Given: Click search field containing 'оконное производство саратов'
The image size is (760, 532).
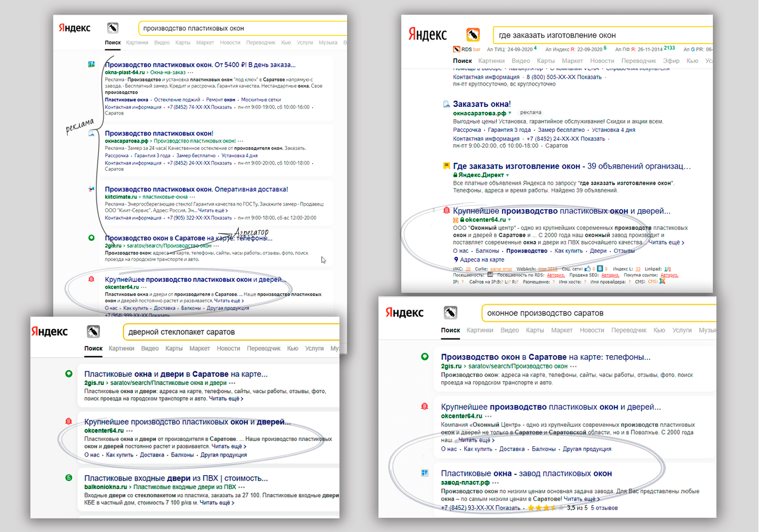Looking at the screenshot, I should pyautogui.click(x=599, y=313).
